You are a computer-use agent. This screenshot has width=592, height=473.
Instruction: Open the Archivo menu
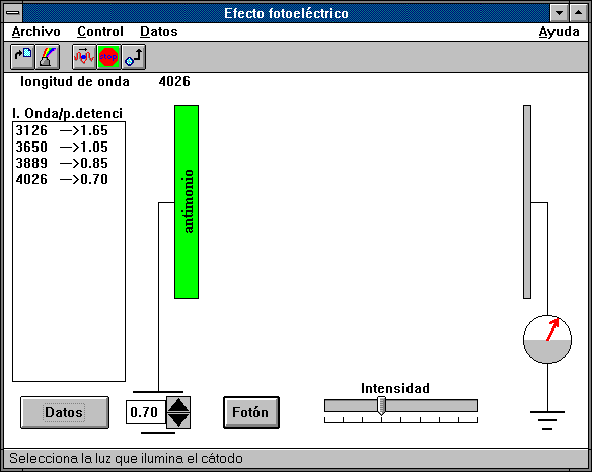tap(36, 32)
